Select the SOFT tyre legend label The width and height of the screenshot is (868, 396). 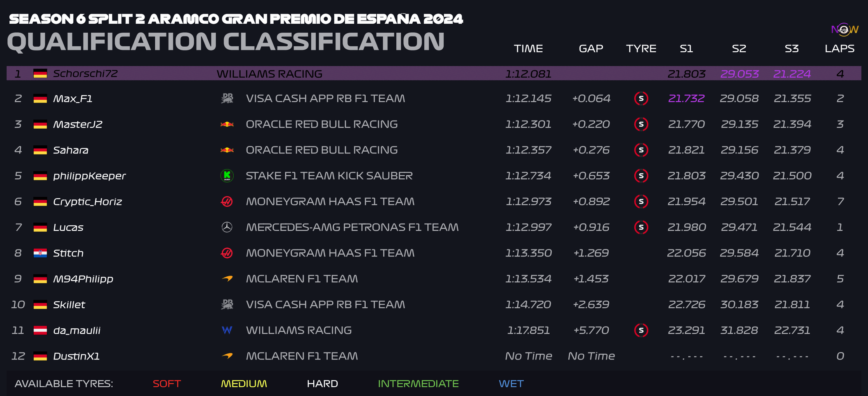167,384
